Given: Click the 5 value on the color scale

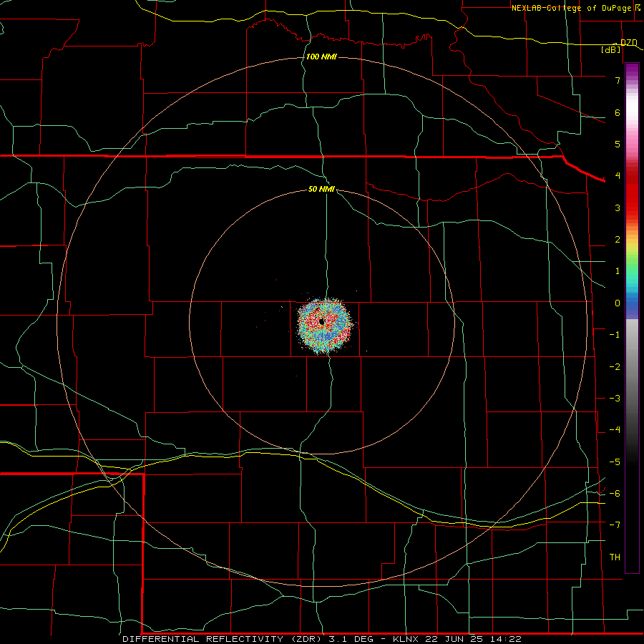Looking at the screenshot, I should point(618,144).
